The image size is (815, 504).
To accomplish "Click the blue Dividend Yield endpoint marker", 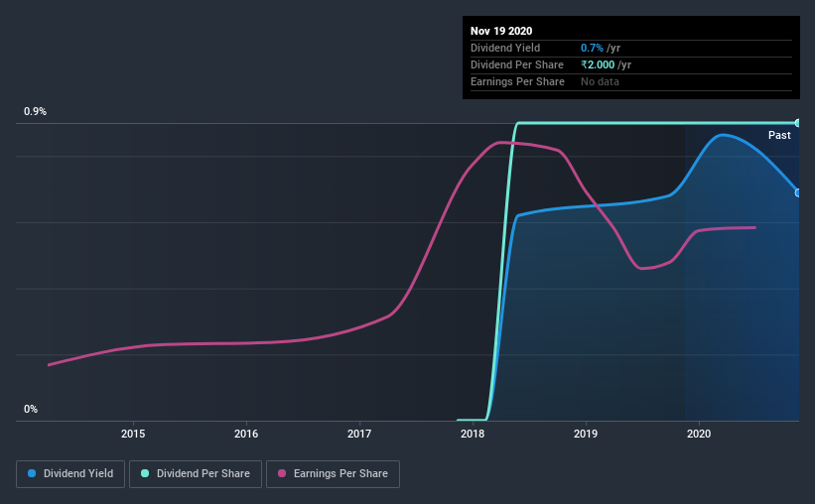I will [797, 192].
